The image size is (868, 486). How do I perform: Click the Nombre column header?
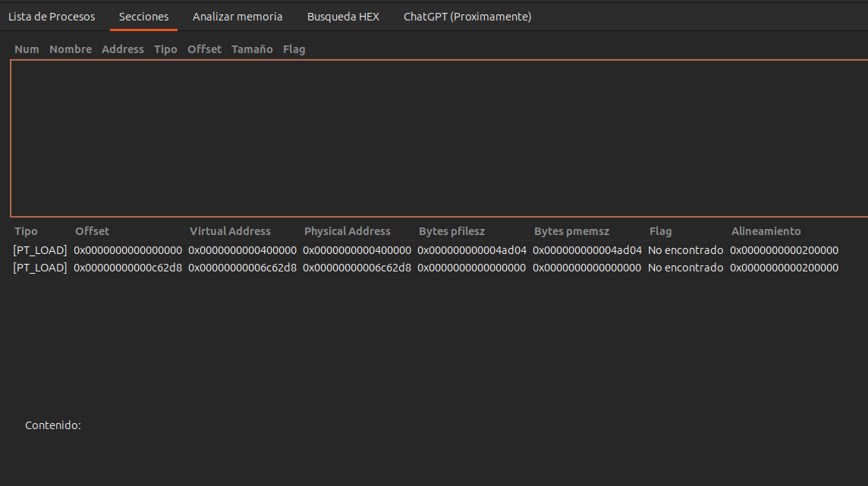[x=71, y=49]
